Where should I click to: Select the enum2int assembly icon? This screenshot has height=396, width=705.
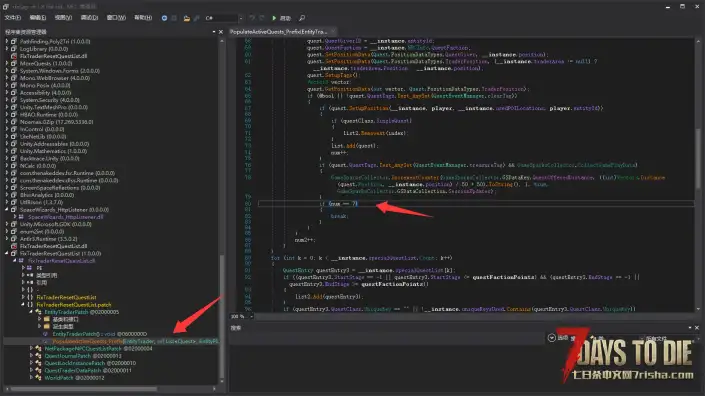[14, 231]
